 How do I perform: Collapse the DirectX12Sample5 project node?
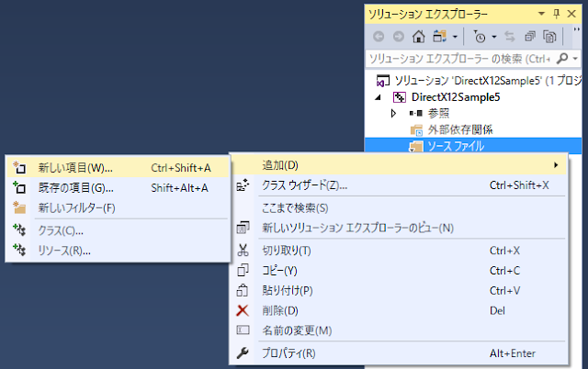378,97
